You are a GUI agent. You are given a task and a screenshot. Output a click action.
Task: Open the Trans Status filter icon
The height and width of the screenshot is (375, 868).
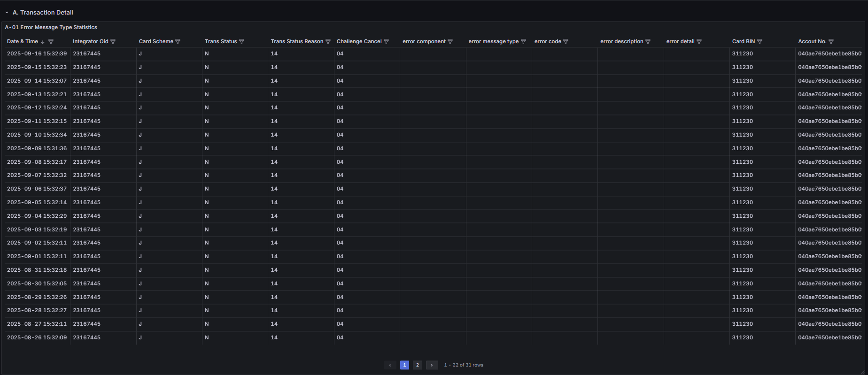[x=241, y=42]
